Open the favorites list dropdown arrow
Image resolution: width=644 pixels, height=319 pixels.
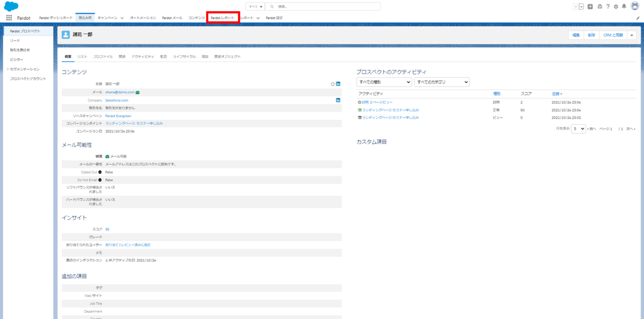pyautogui.click(x=581, y=6)
